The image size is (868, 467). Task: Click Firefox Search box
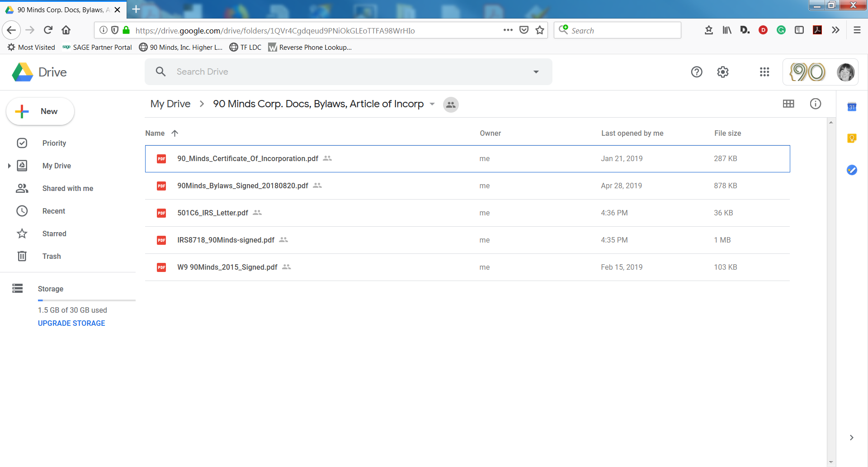pyautogui.click(x=618, y=30)
